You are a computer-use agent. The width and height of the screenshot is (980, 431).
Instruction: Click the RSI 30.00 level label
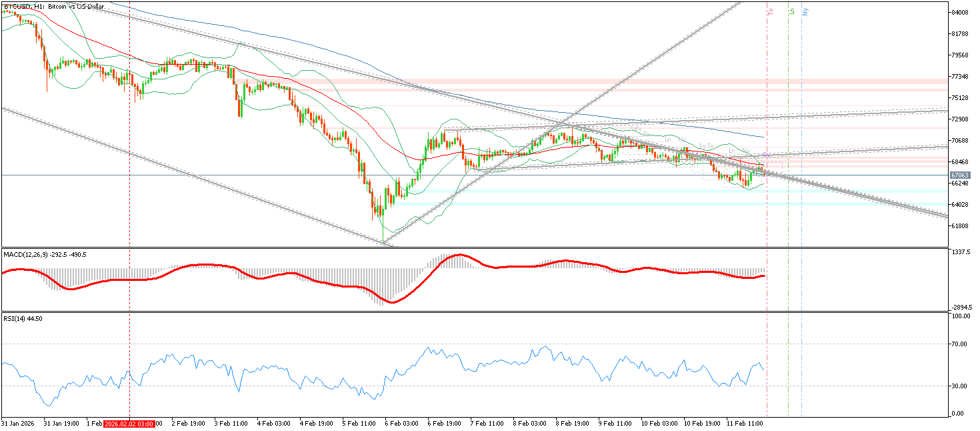(960, 386)
